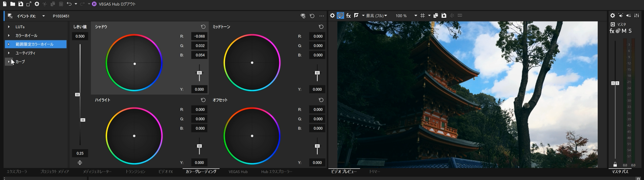The height and width of the screenshot is (180, 644).
Task: Save the project using the disk icon
Action: click(x=20, y=4)
